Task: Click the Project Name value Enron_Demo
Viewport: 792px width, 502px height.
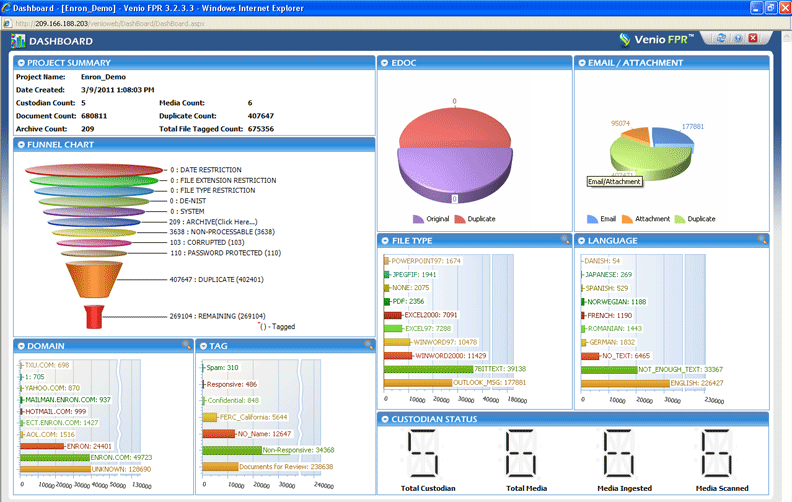Action: click(x=103, y=77)
